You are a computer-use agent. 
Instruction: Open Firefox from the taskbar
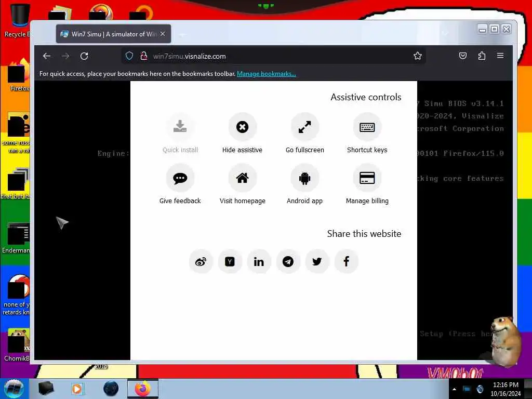[x=143, y=389]
